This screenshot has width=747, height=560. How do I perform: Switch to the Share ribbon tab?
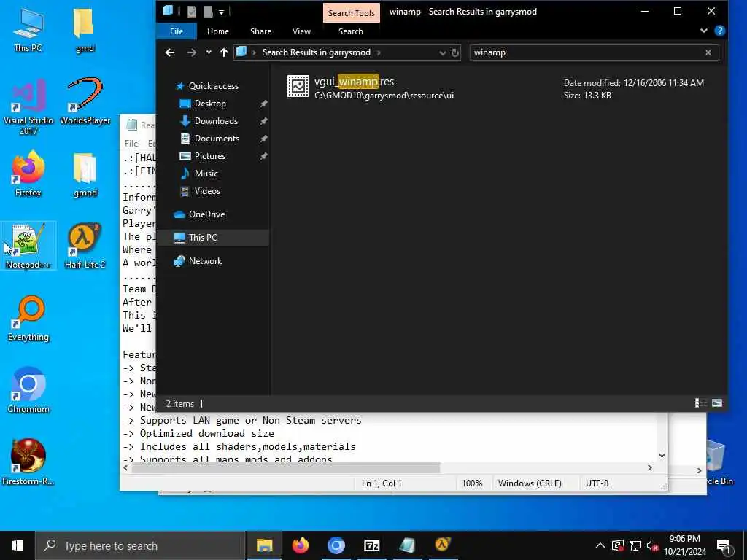click(260, 31)
